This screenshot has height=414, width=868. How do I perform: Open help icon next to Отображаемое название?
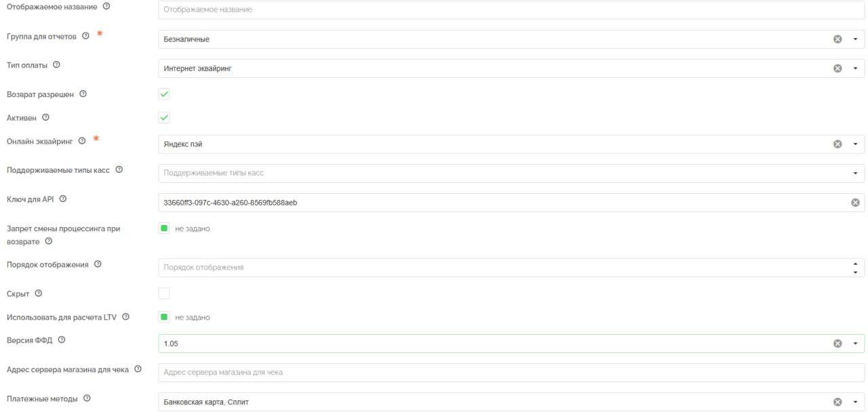(x=106, y=6)
